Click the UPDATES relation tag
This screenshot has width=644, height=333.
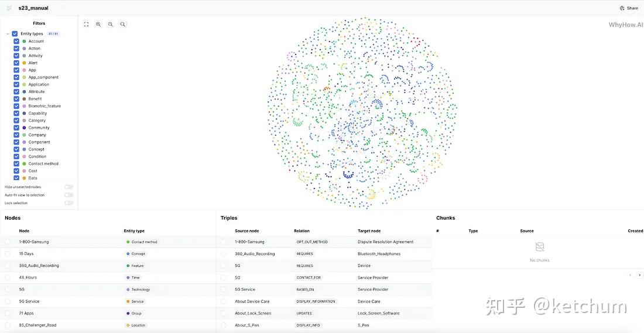coord(304,313)
